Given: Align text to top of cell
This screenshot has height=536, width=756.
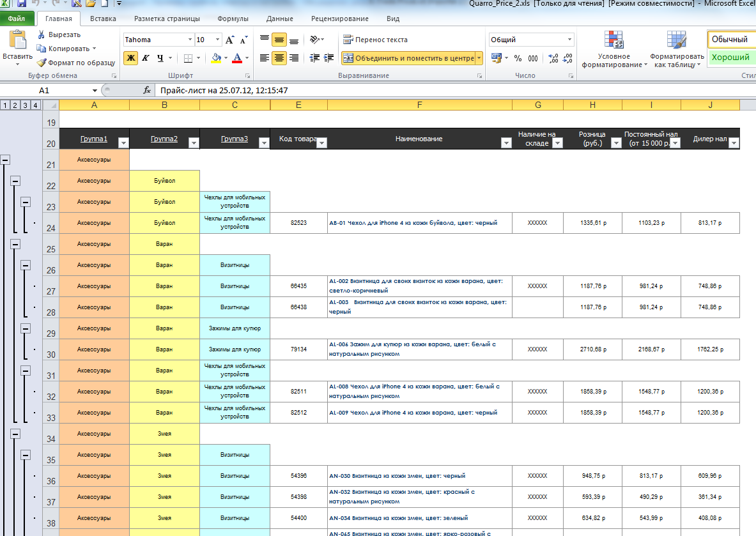Looking at the screenshot, I should 265,40.
